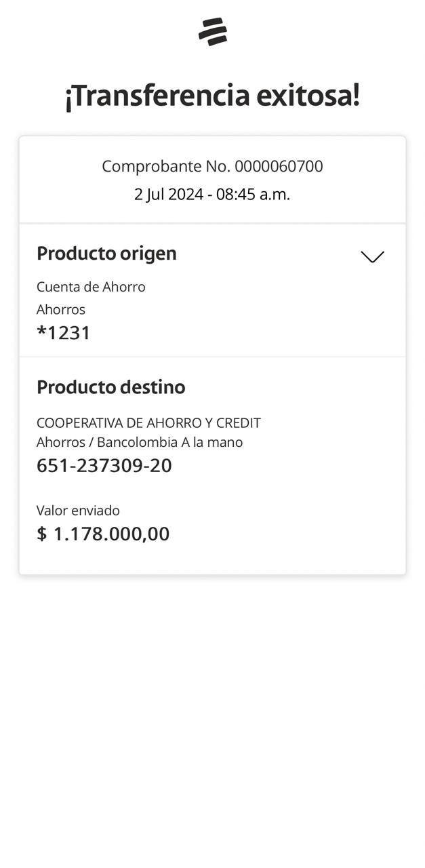Click the "¡Transferencia exitosa!" heading
Image resolution: width=425 pixels, height=868 pixels.
pos(212,96)
